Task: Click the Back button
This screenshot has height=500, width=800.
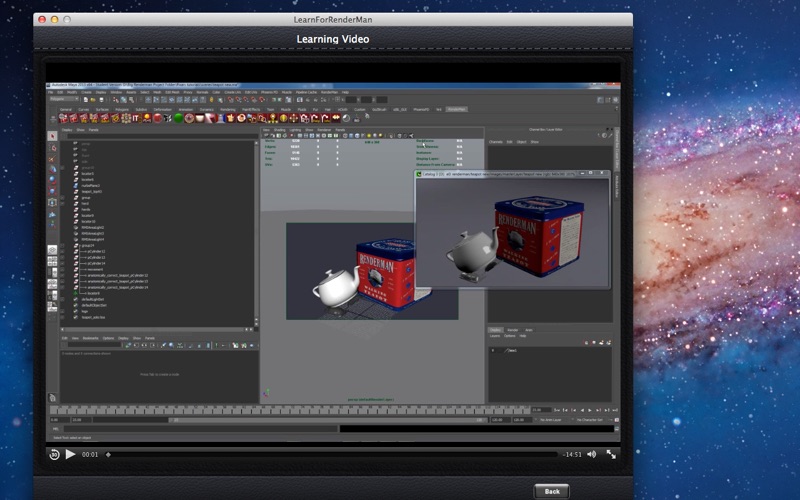Action: [552, 491]
